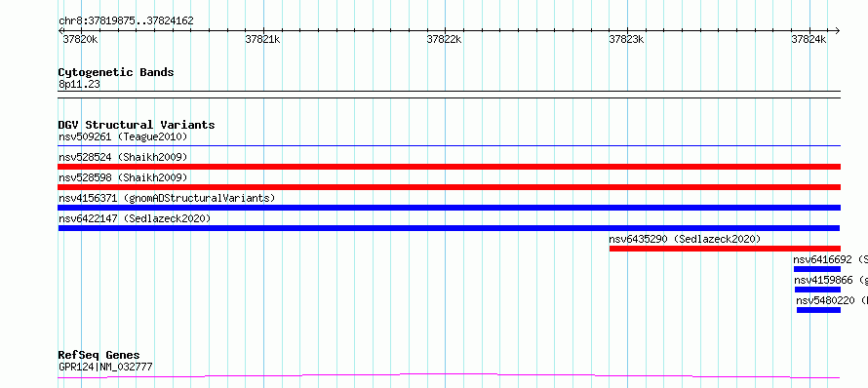Screen dimensions: 868x388
Task: Open nsv4156371 (gnomADStructuralVariants) label
Action: [167, 198]
